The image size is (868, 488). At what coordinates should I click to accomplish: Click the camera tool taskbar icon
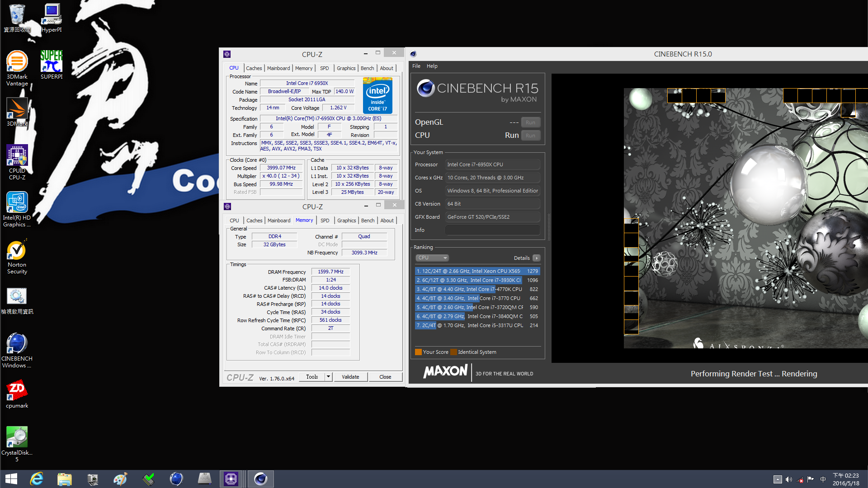click(x=93, y=479)
